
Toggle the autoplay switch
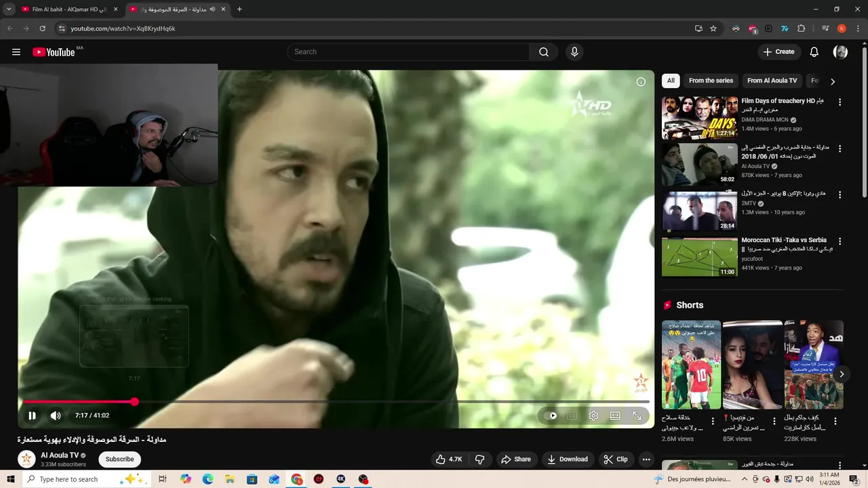550,415
